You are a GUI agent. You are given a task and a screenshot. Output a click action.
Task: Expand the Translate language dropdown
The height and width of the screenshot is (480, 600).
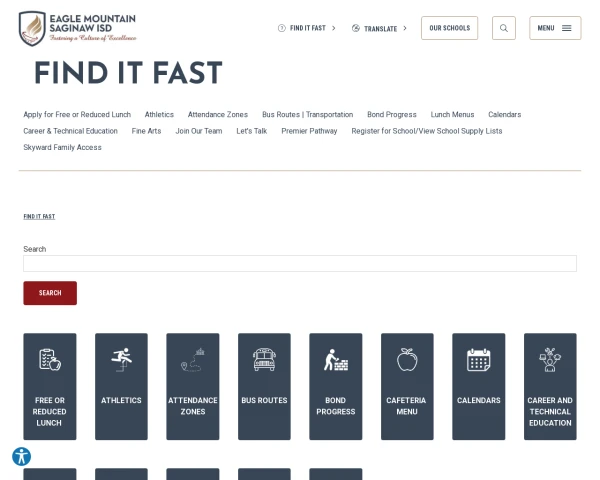(380, 28)
